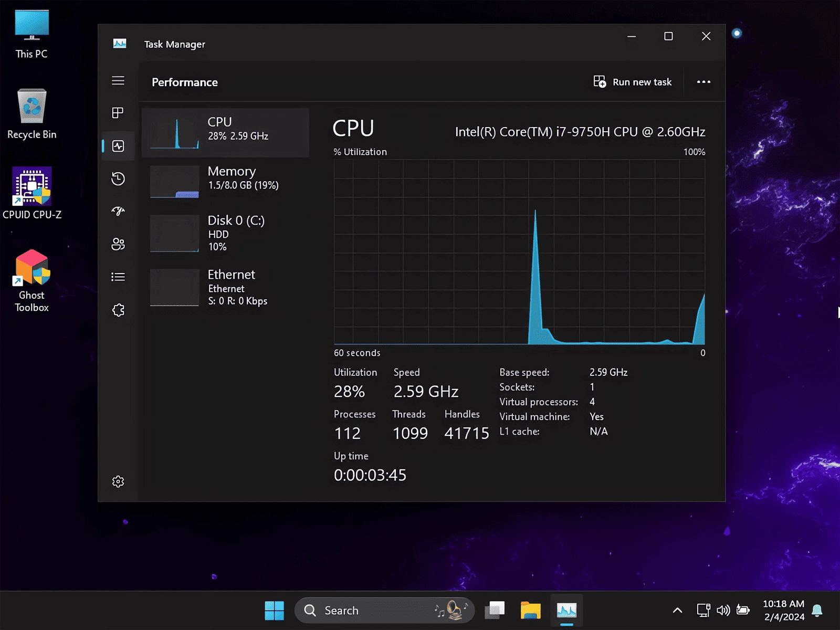
Task: Click the Task Manager taskbar icon
Action: coord(566,611)
